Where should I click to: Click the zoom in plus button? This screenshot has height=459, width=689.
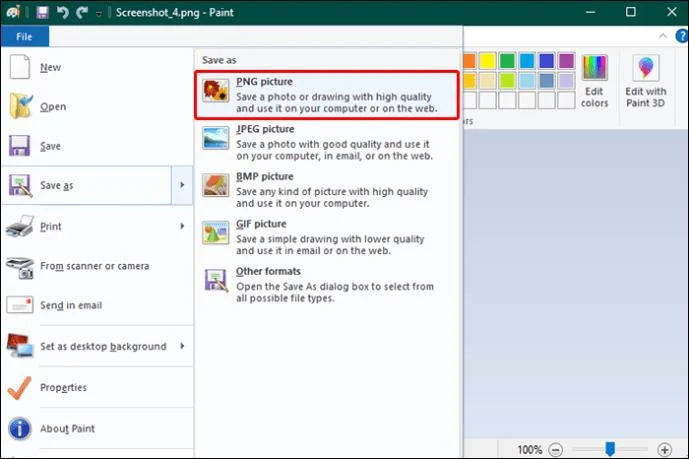664,450
